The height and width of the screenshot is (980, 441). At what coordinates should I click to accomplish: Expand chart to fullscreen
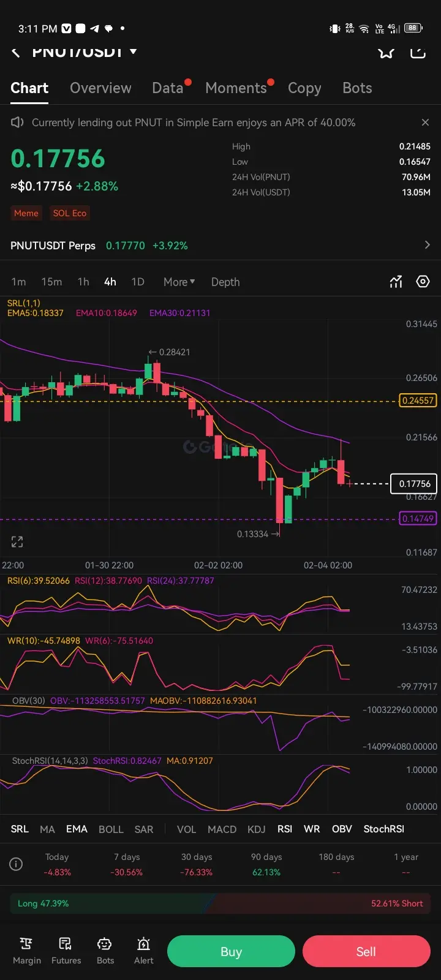click(x=17, y=541)
